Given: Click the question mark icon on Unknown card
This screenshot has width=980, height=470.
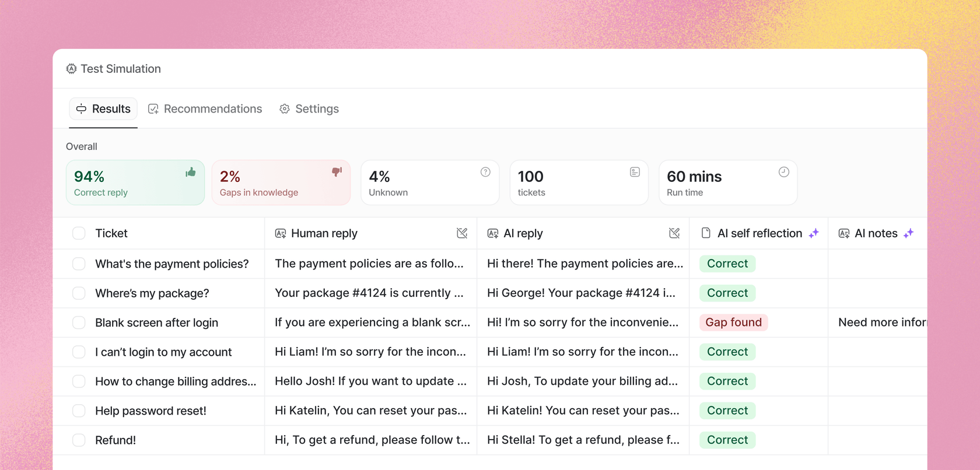Looking at the screenshot, I should (485, 172).
